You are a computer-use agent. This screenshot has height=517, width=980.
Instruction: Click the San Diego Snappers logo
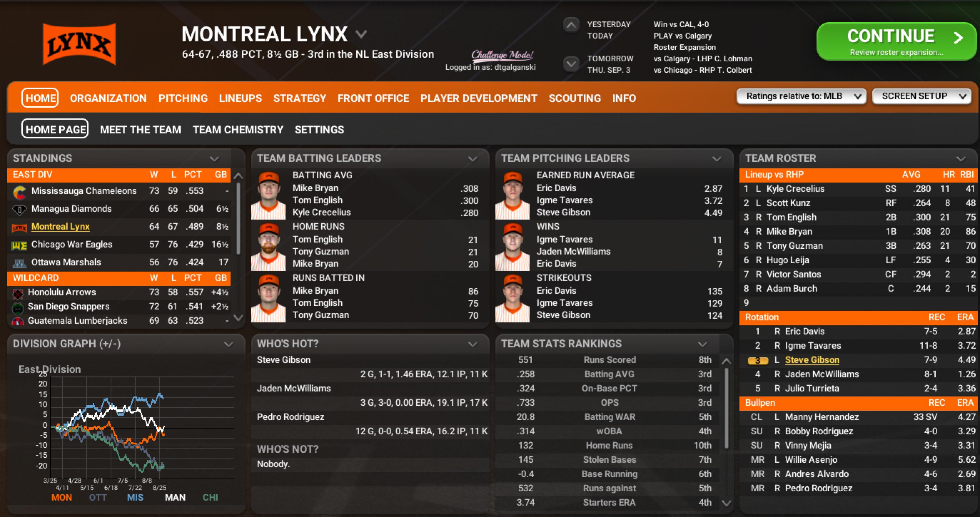tap(18, 308)
